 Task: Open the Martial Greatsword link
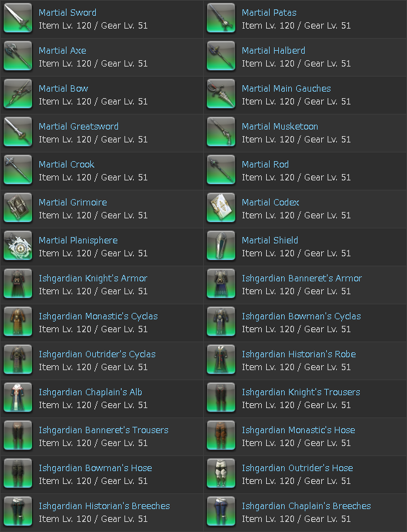(79, 127)
